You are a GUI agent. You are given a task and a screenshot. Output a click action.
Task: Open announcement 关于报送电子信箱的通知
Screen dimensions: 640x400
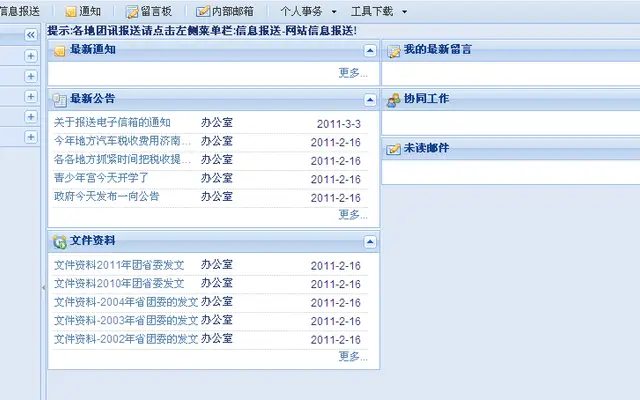(x=112, y=122)
